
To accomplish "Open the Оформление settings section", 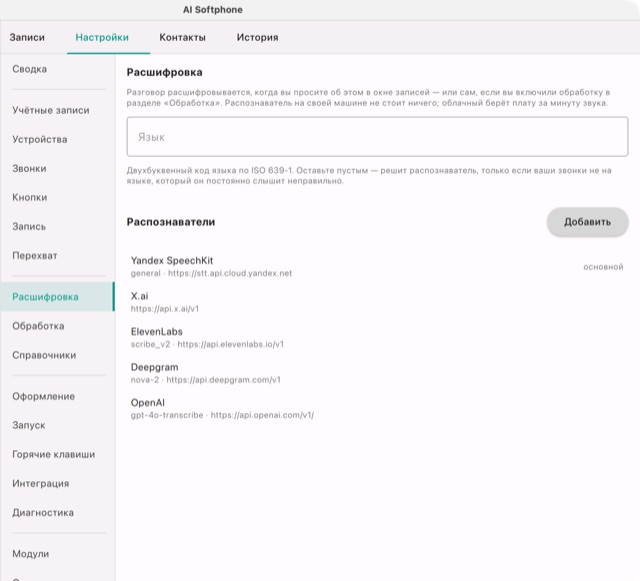I will [x=58, y=396].
